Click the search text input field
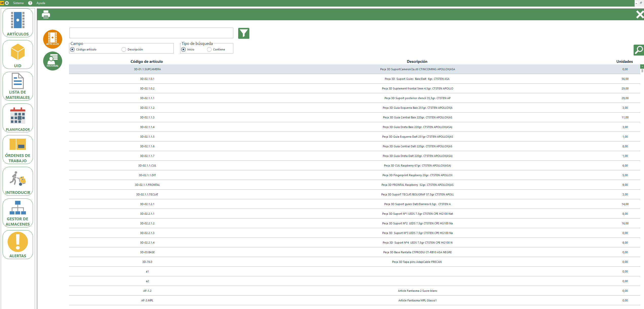The width and height of the screenshot is (644, 309). tap(151, 33)
